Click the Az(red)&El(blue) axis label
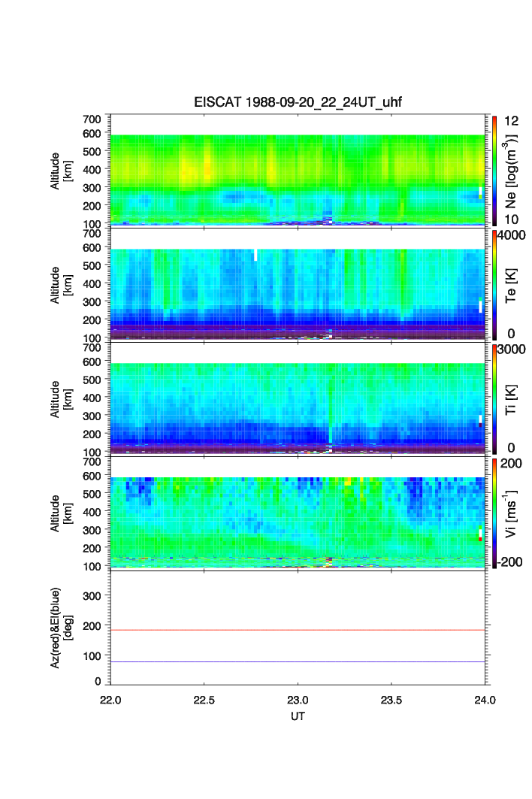 [61, 628]
